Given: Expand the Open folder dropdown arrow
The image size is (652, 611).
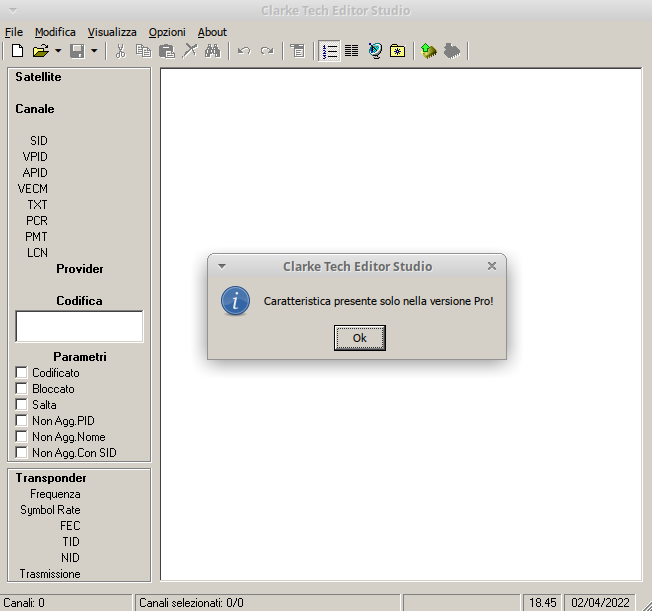Looking at the screenshot, I should [x=58, y=51].
